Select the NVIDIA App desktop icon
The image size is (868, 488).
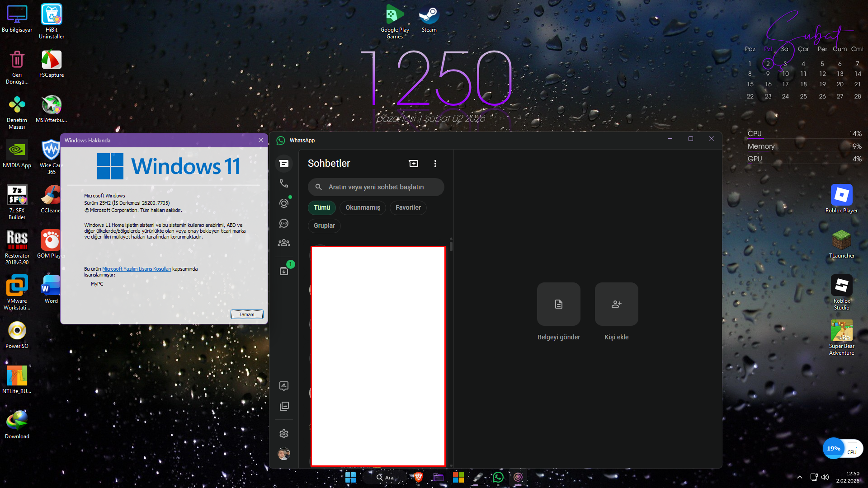pos(17,154)
